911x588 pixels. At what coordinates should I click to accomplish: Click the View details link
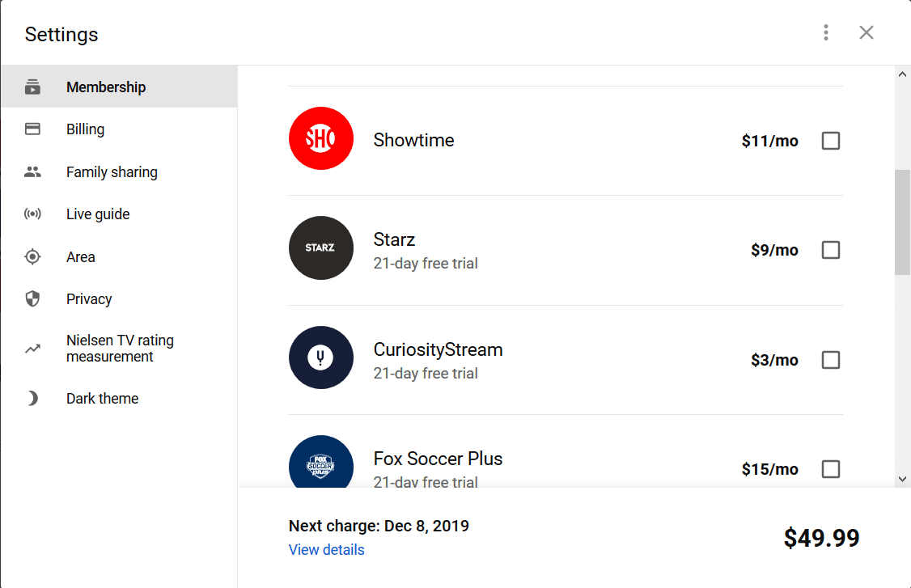[327, 550]
